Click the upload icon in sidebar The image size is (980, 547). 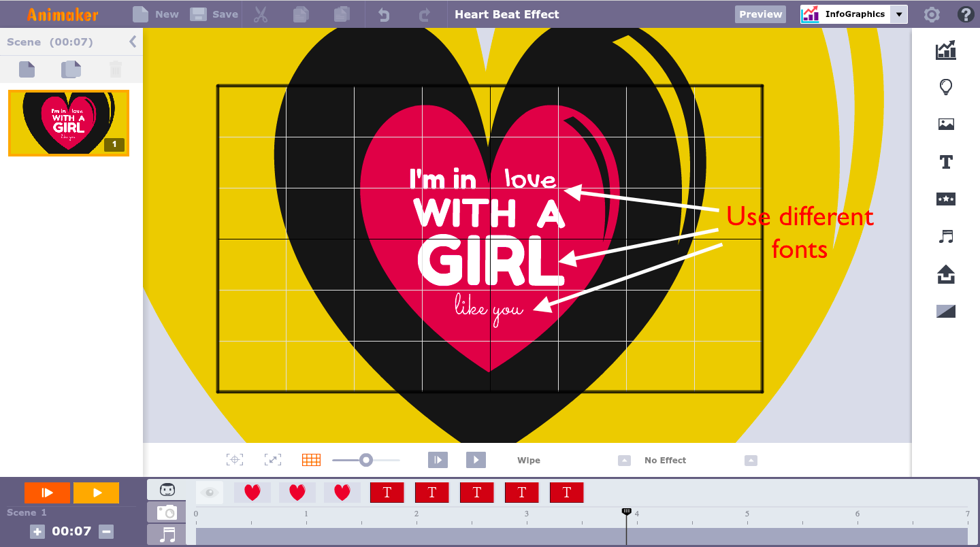coord(945,274)
